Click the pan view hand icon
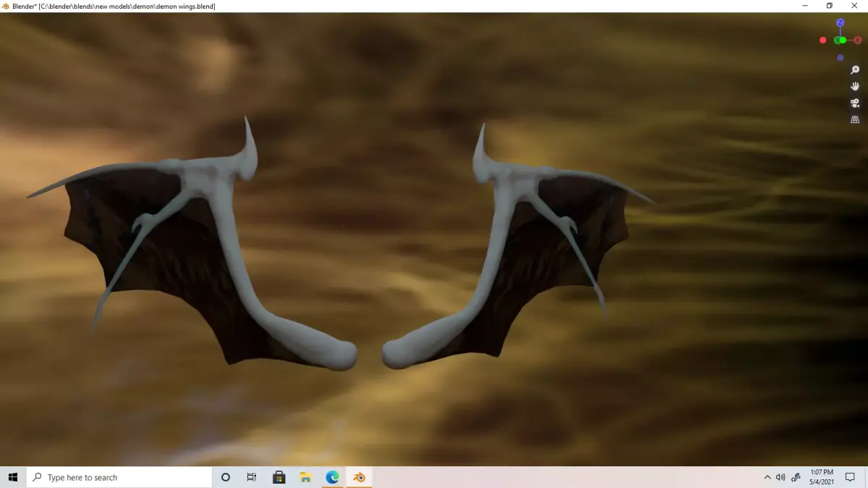Image resolution: width=868 pixels, height=488 pixels. pos(855,86)
